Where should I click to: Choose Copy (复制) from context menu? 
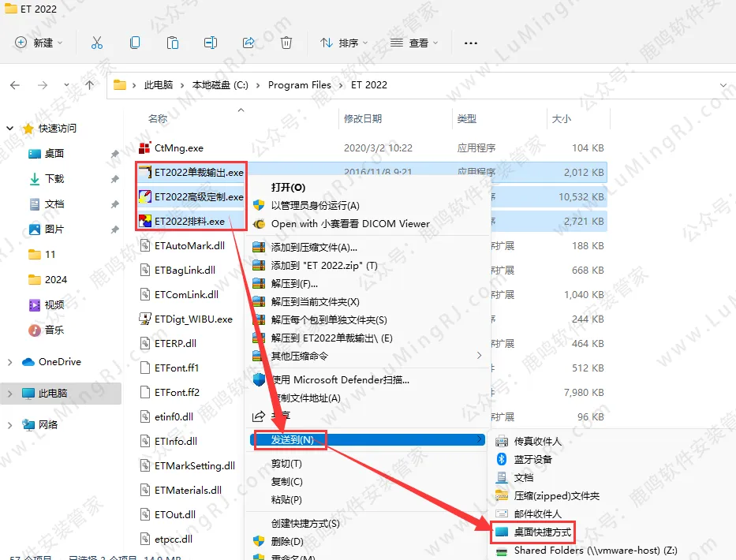[x=287, y=482]
